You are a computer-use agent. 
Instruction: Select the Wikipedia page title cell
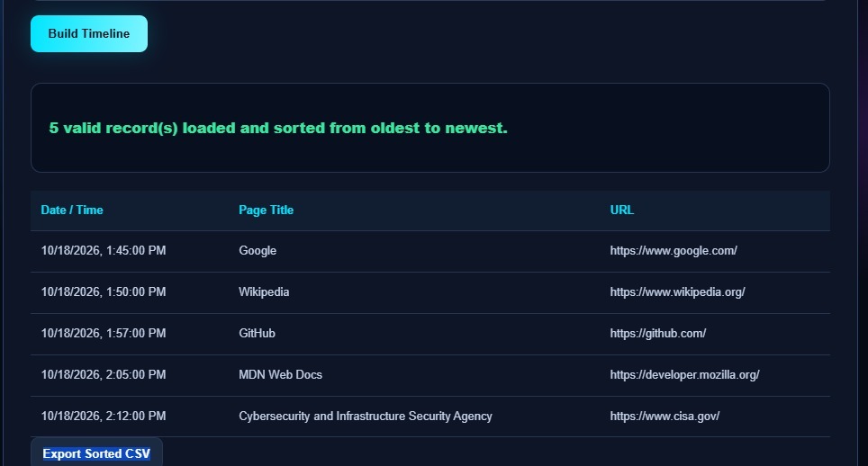(264, 291)
